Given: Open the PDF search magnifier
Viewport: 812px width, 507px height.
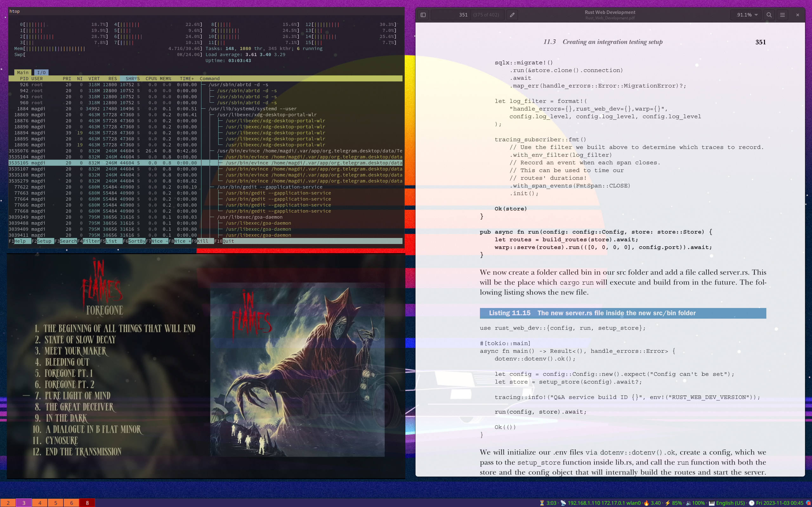Looking at the screenshot, I should pos(769,15).
